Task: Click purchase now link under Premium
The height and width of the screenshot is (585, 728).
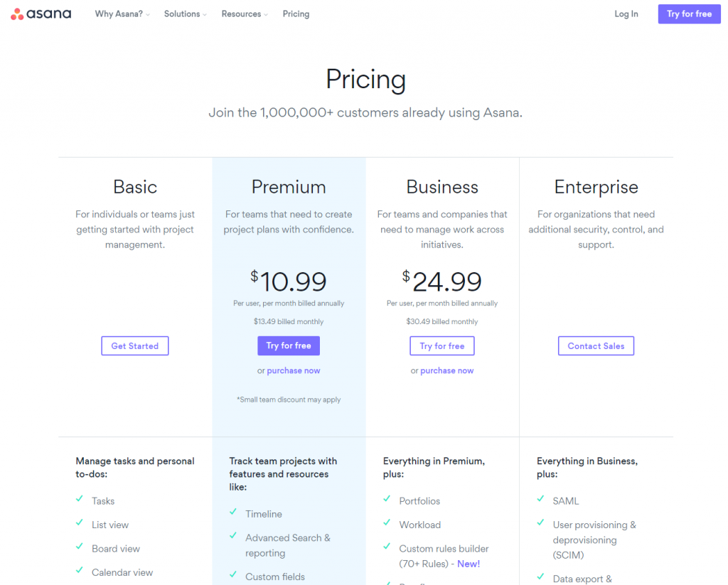Action: coord(294,370)
